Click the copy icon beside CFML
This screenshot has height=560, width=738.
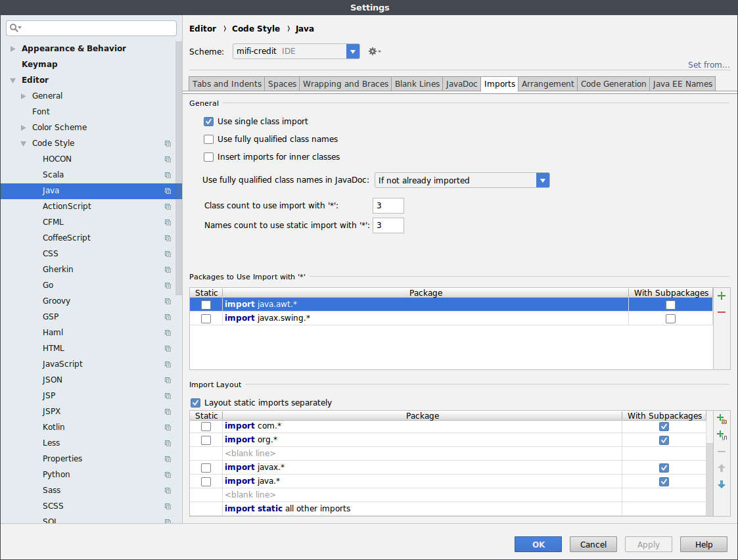tap(168, 222)
